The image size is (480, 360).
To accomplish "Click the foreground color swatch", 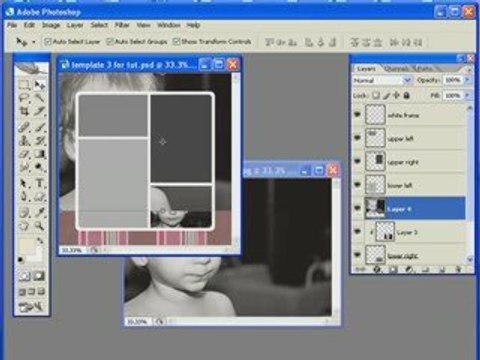I will point(26,246).
